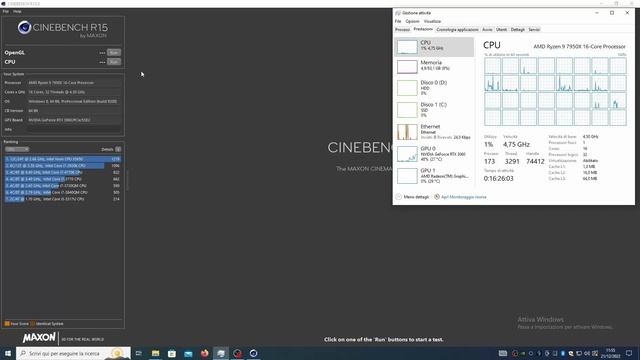
Task: Toggle the ranking Details button
Action: [118, 149]
